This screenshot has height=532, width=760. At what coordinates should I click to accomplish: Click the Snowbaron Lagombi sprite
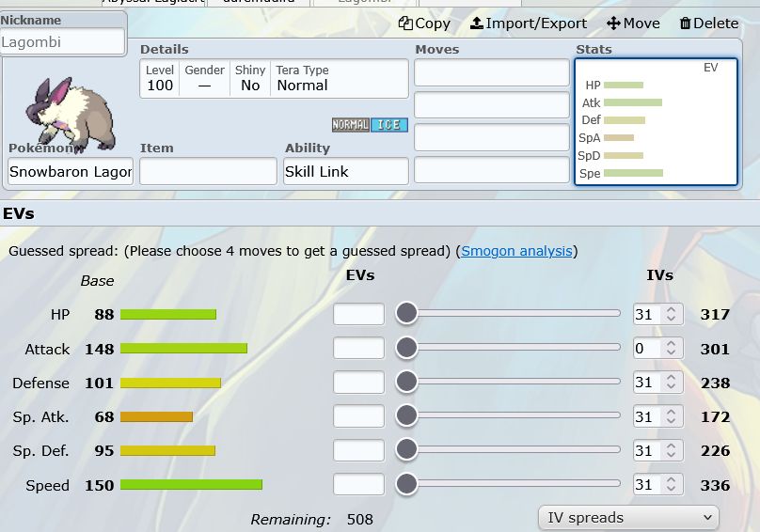(x=71, y=115)
